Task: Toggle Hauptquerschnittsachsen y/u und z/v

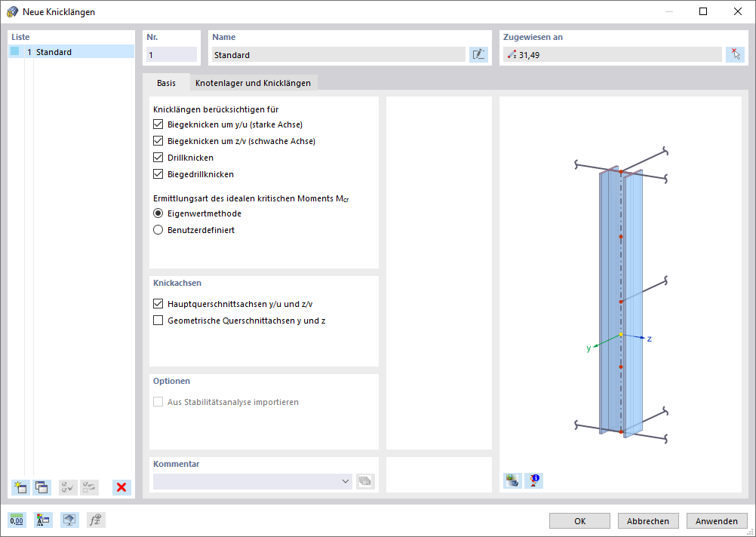Action: coord(158,304)
